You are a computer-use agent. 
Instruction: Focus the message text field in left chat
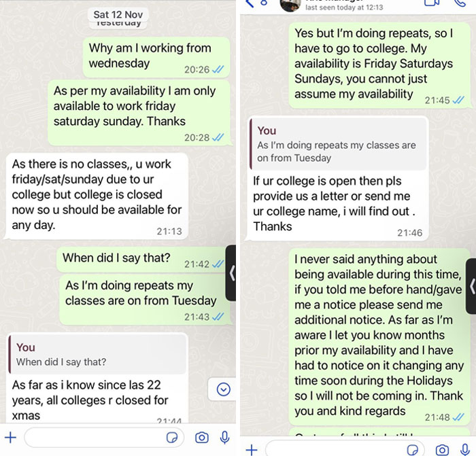point(95,438)
